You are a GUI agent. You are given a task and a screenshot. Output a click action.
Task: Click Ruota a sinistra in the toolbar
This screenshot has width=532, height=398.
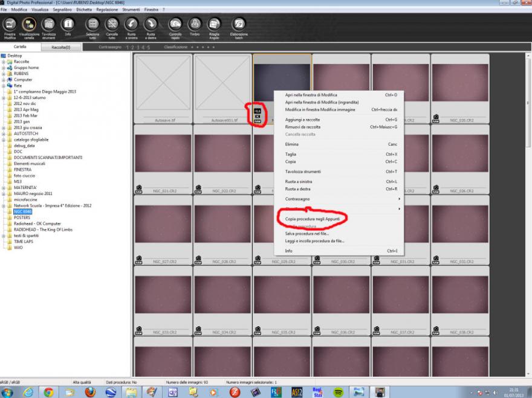click(x=131, y=25)
